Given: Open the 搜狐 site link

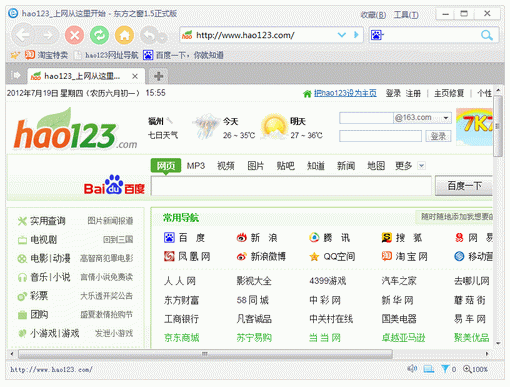Looking at the screenshot, I should click(402, 238).
